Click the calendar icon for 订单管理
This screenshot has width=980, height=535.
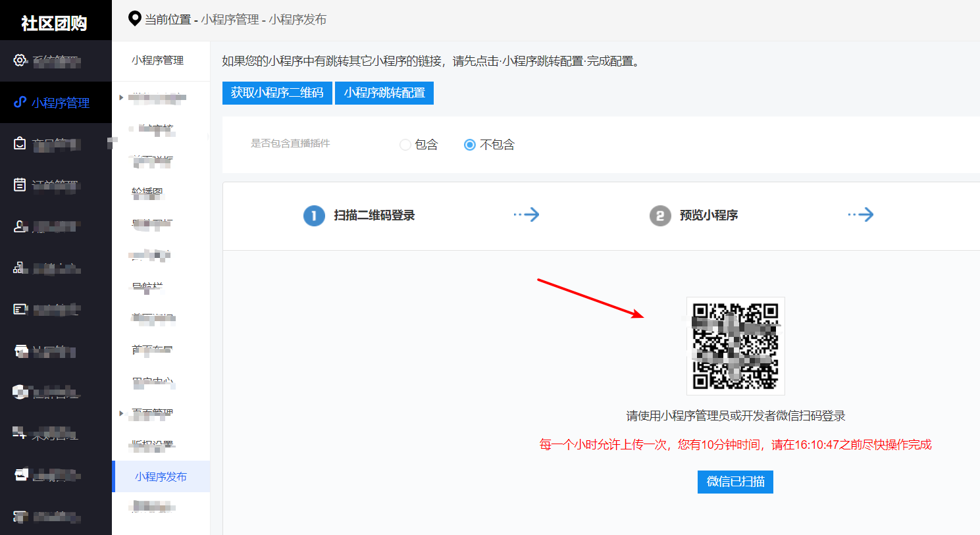[x=20, y=185]
